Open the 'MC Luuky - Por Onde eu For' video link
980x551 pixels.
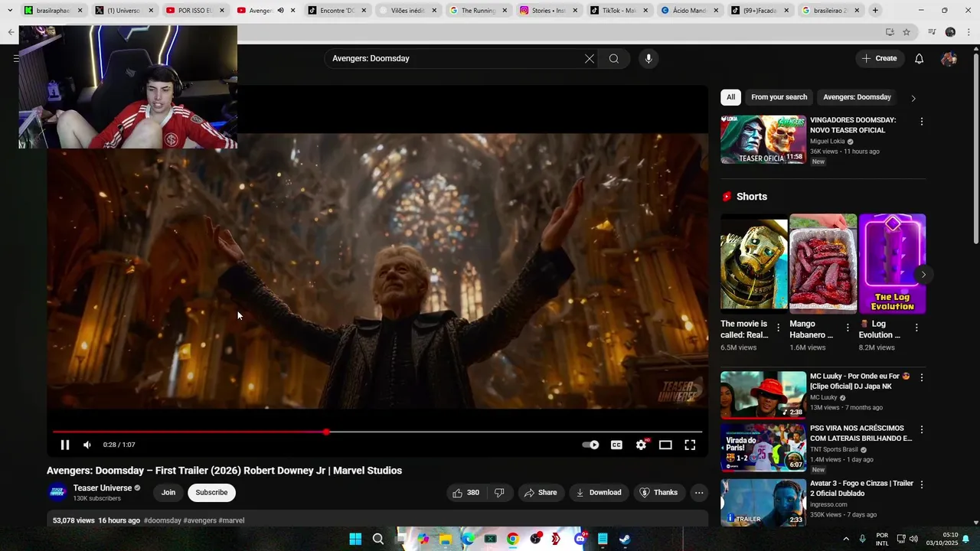(860, 381)
